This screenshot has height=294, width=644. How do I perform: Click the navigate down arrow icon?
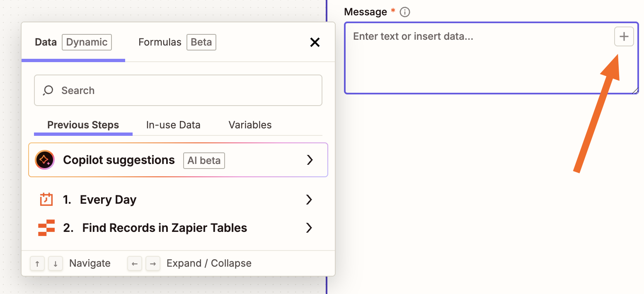pyautogui.click(x=56, y=263)
